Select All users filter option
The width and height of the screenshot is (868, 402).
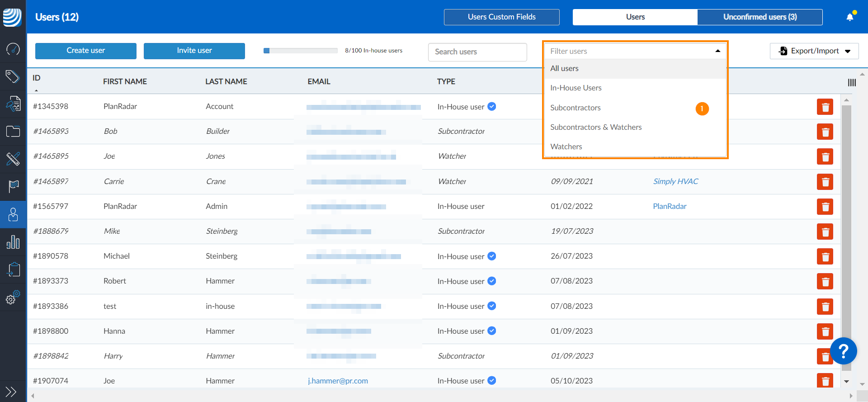tap(635, 68)
